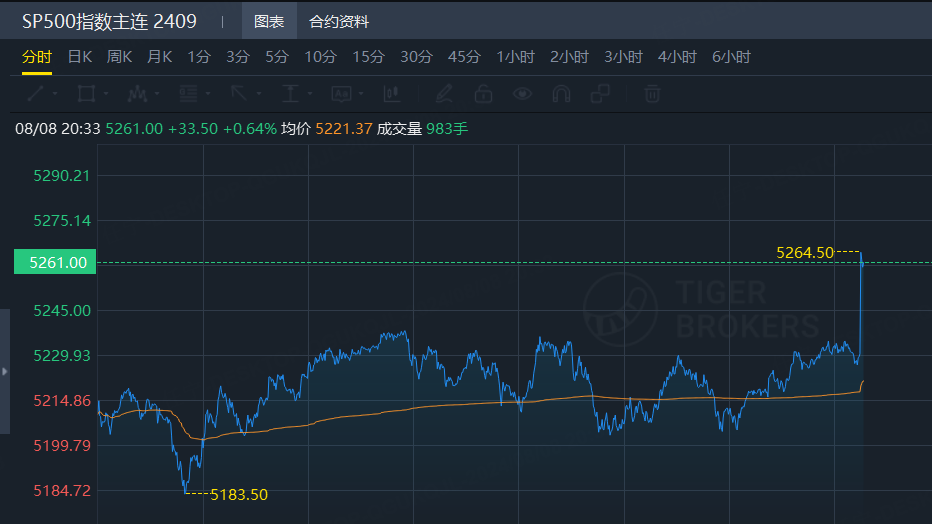The image size is (932, 524).
Task: Switch to the 合约资料 tab
Action: [x=339, y=21]
